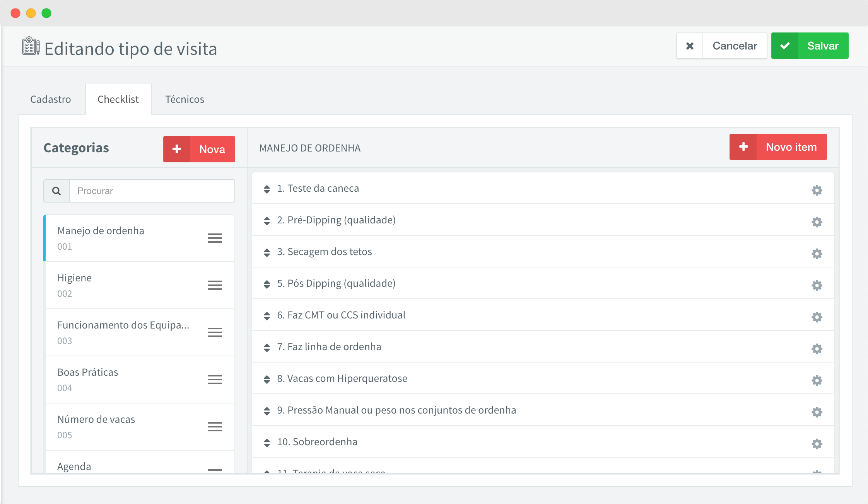The height and width of the screenshot is (504, 868).
Task: Open the Técnicos tab
Action: [185, 99]
